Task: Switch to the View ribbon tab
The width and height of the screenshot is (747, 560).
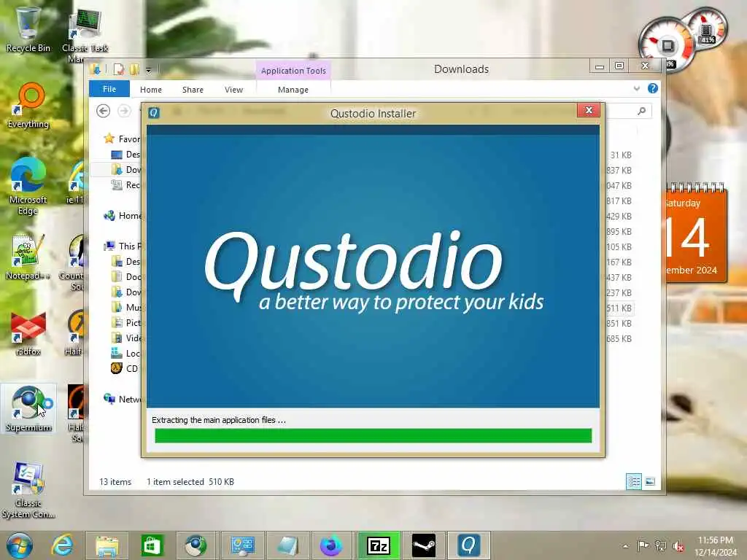Action: 233,90
